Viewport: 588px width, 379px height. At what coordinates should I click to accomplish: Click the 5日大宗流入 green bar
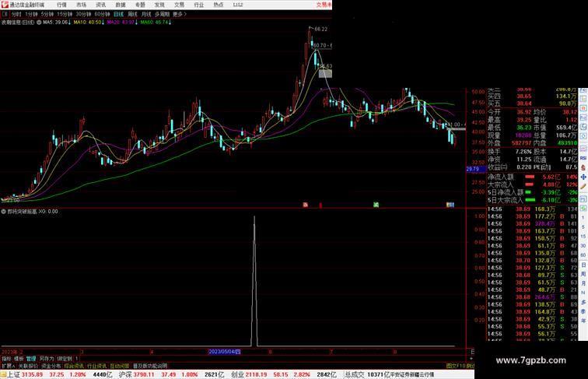530,200
